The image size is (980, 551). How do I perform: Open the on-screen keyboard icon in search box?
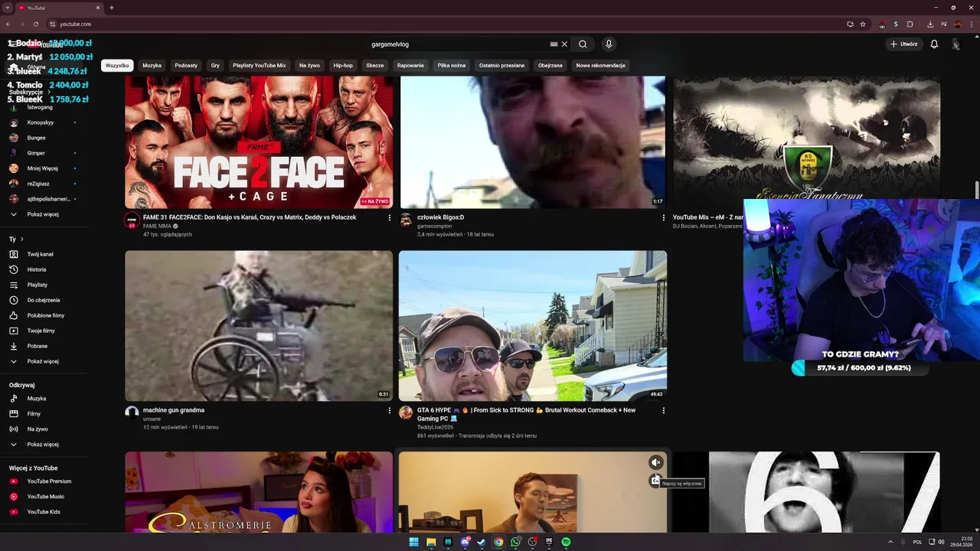[554, 44]
